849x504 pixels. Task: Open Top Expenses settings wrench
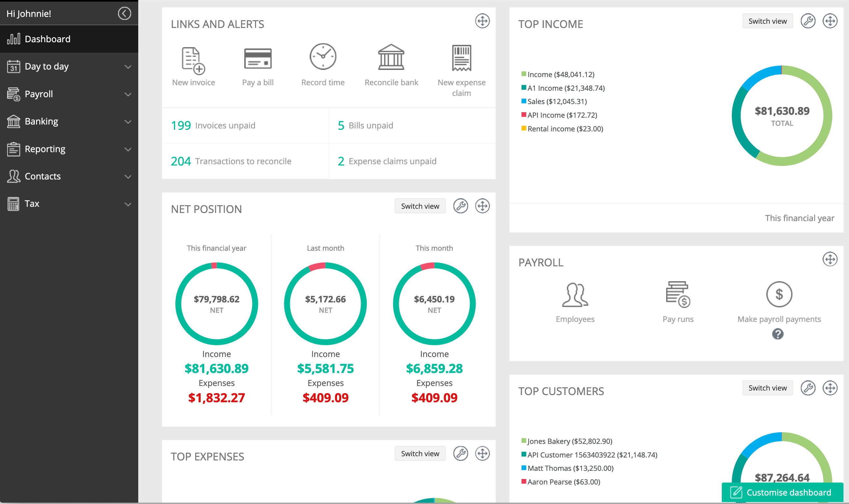(x=461, y=453)
